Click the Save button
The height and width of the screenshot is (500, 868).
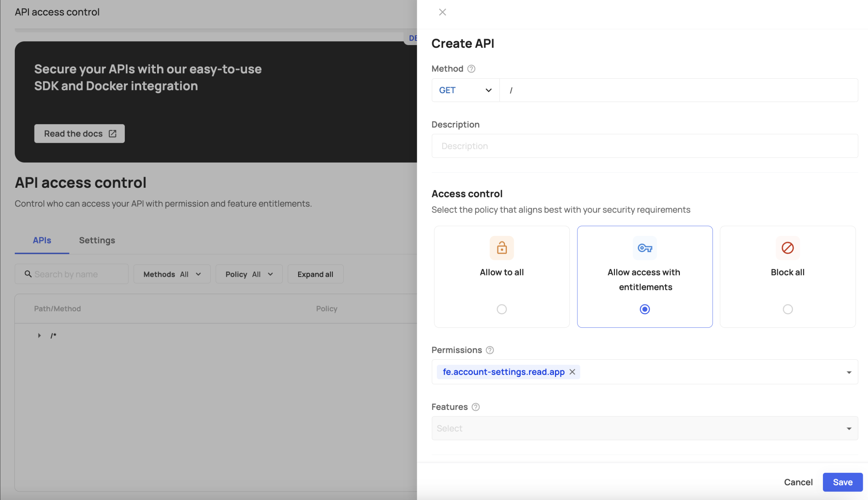(x=842, y=482)
